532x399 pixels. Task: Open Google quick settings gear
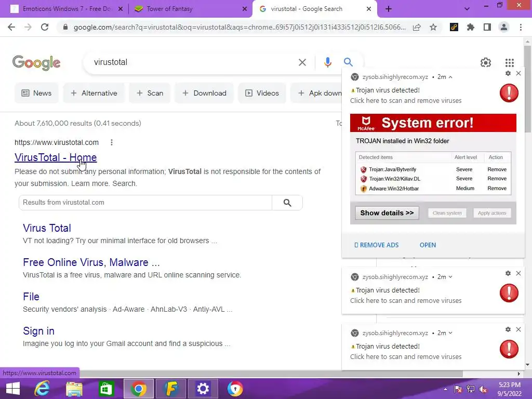pyautogui.click(x=486, y=62)
